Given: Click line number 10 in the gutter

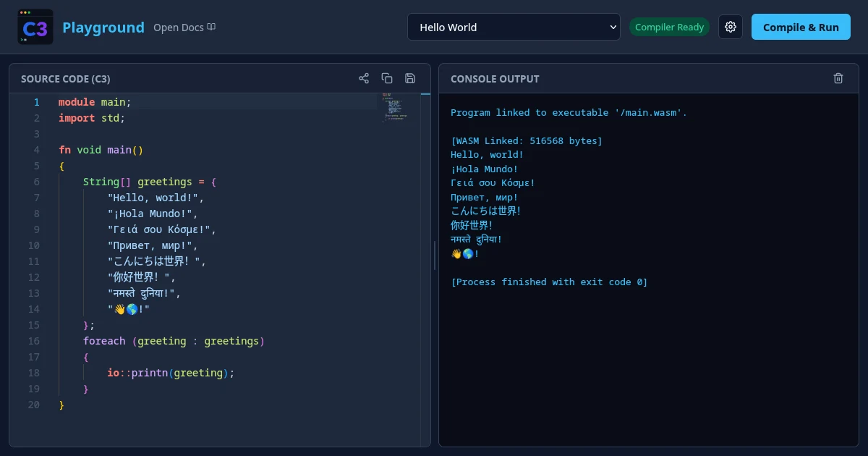Looking at the screenshot, I should (34, 245).
